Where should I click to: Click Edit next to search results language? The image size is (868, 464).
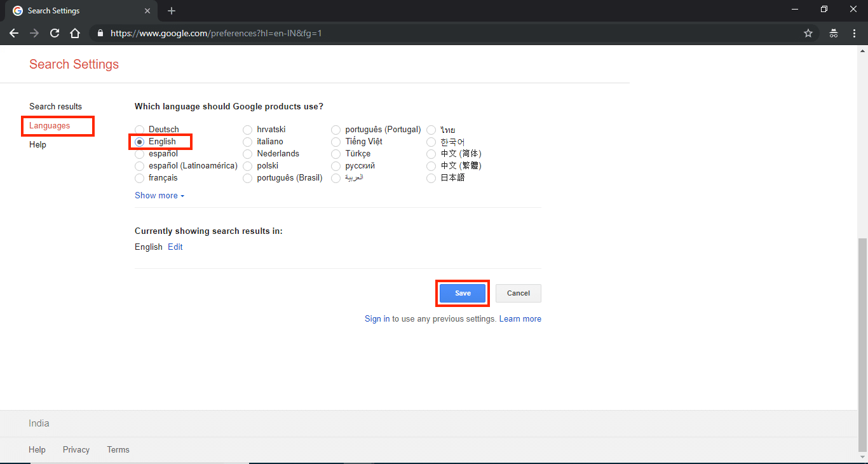tap(175, 247)
